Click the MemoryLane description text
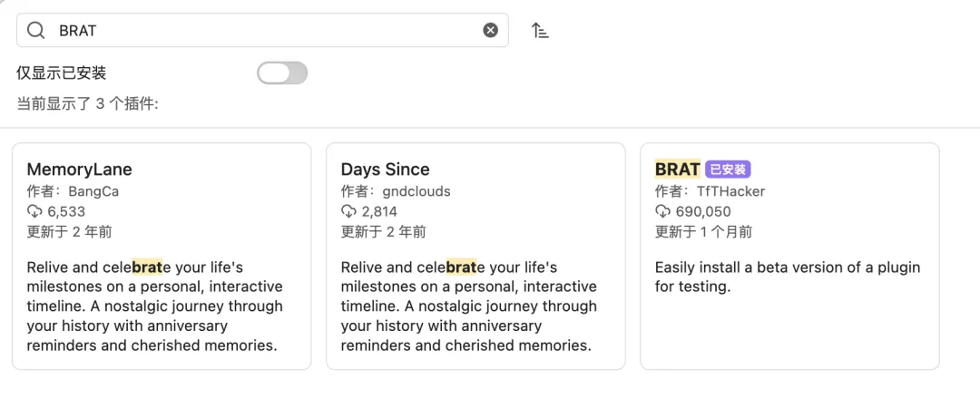Screen dimensions: 980x398 coord(154,306)
